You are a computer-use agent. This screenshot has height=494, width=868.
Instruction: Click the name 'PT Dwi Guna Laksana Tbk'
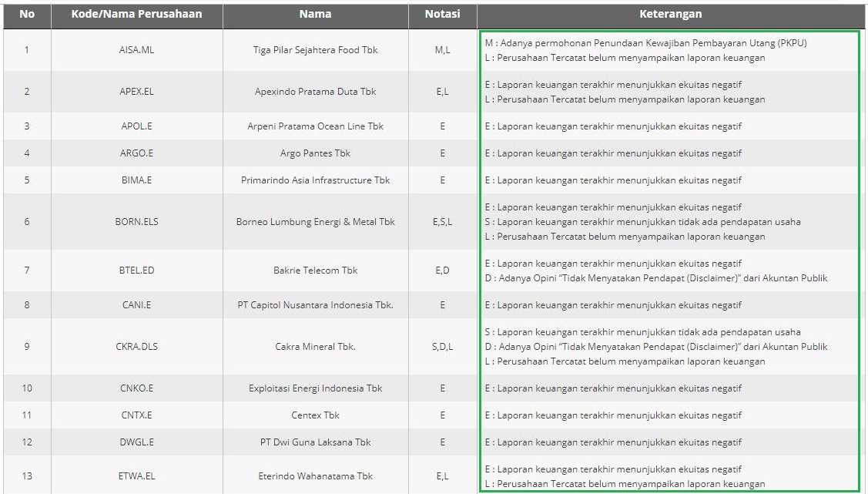click(x=316, y=442)
